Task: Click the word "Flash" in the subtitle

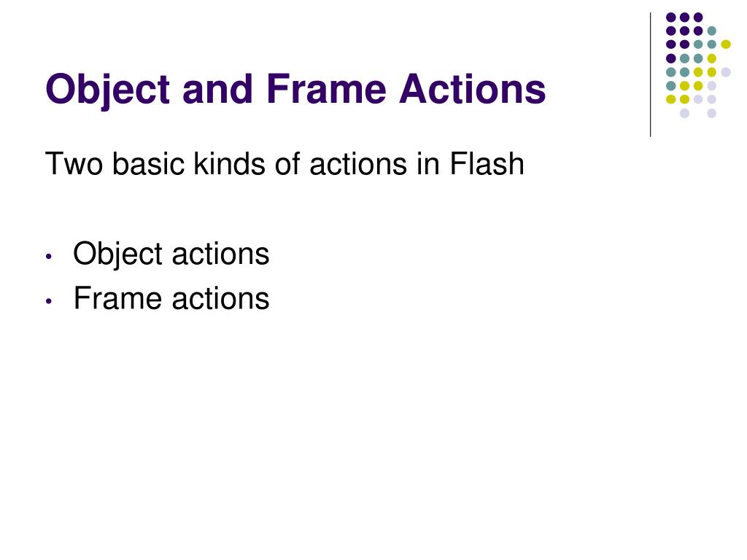Action: click(487, 163)
